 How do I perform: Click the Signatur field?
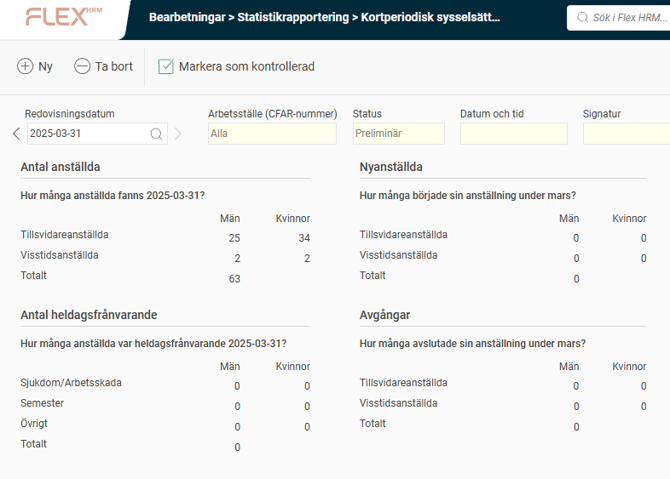point(626,134)
